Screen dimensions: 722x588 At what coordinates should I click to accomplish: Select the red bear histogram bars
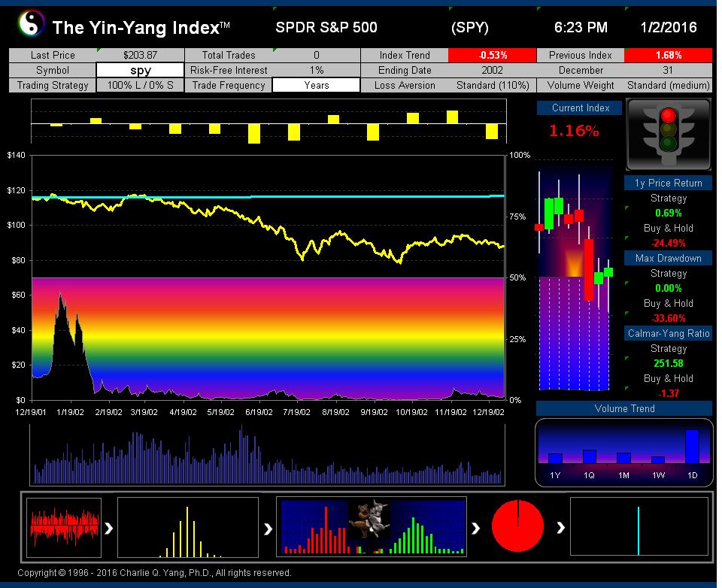pos(315,529)
